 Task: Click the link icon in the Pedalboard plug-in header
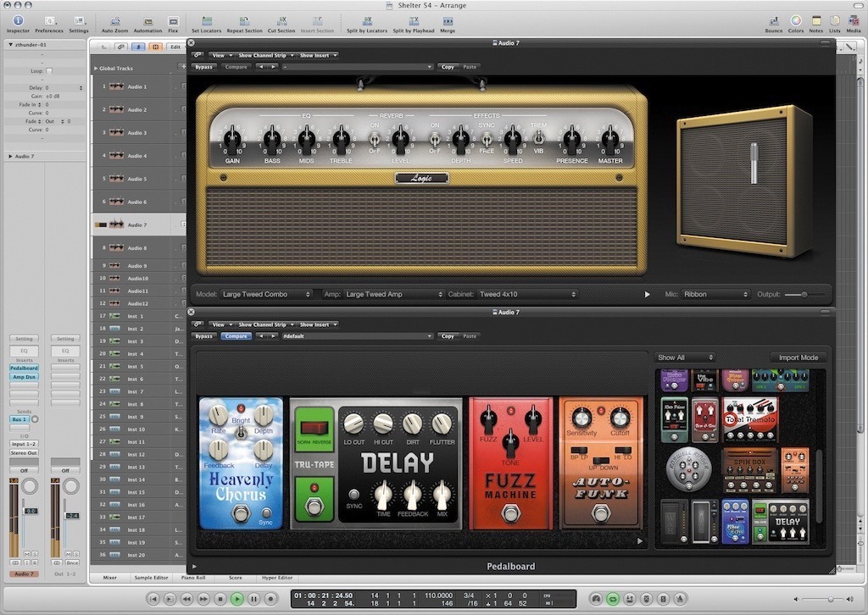(x=198, y=324)
